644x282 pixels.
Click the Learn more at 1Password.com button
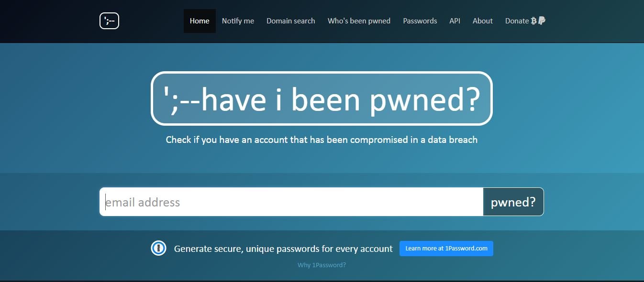pyautogui.click(x=446, y=249)
